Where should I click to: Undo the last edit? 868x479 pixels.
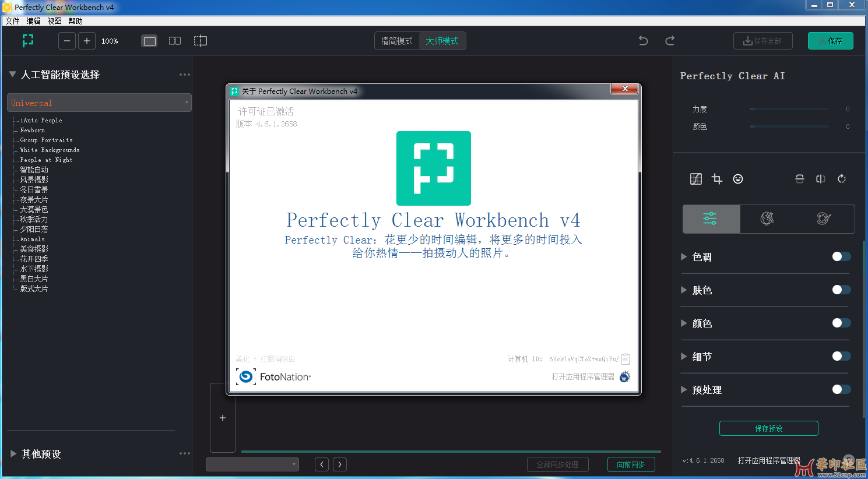[644, 41]
